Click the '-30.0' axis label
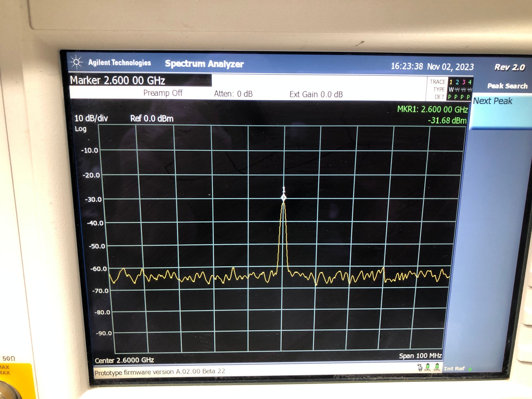532x399 pixels. (93, 199)
